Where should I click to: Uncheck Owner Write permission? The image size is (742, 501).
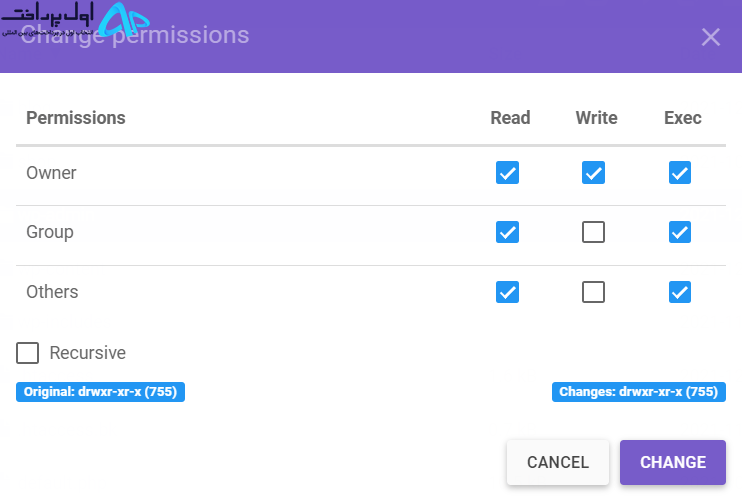593,173
